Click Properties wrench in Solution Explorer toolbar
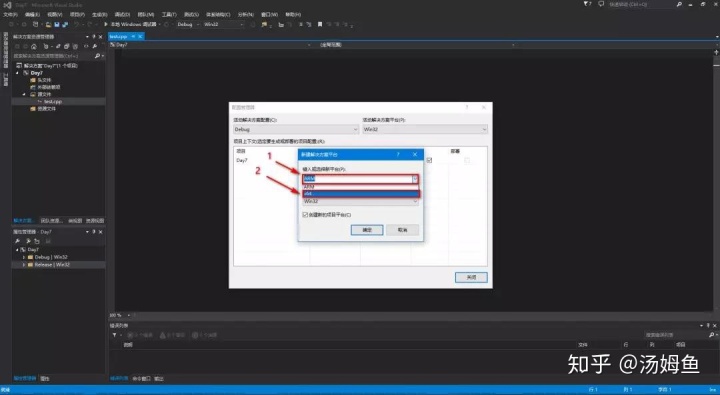 coord(94,46)
